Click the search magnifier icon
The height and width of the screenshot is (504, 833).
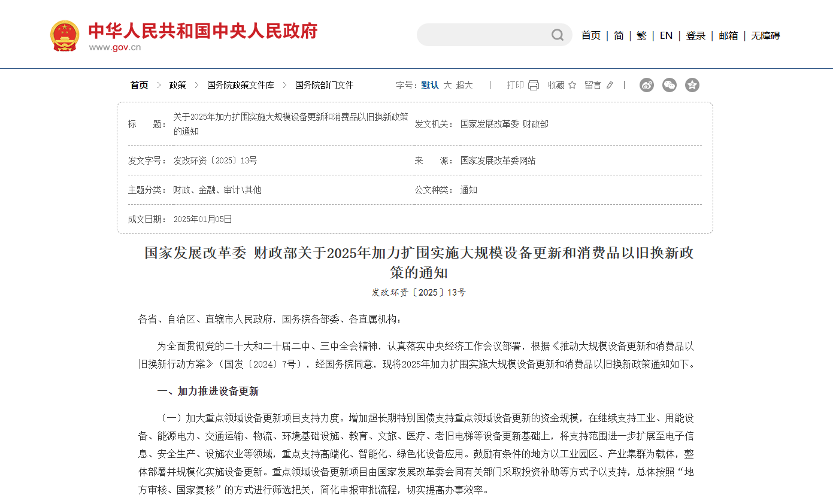click(x=558, y=35)
